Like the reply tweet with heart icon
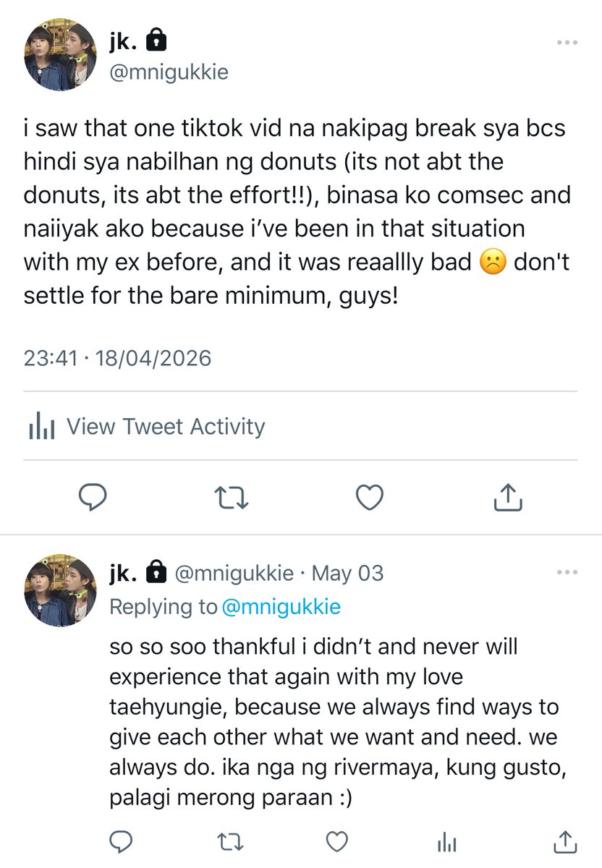 tap(336, 841)
